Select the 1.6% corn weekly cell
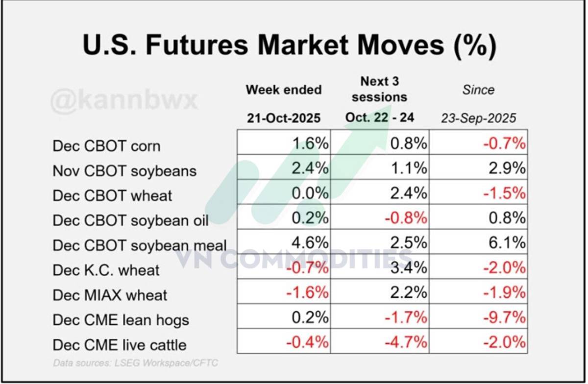588x384 pixels. point(284,143)
